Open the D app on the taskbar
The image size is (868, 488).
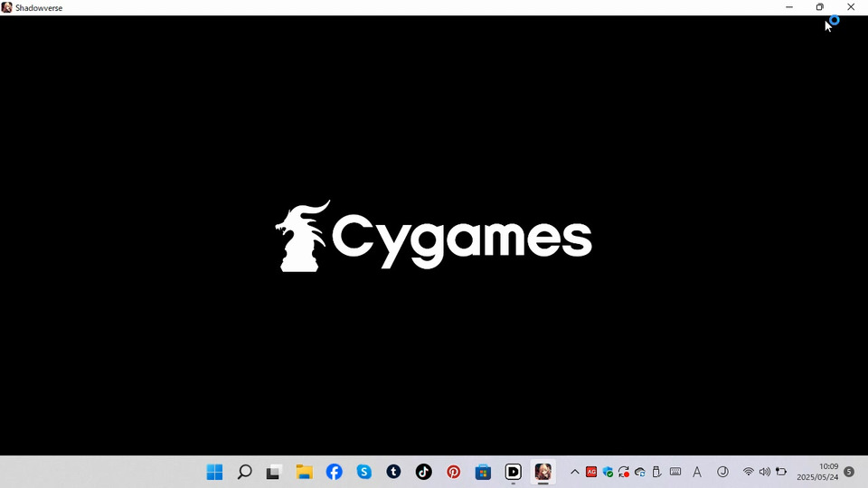(x=514, y=472)
